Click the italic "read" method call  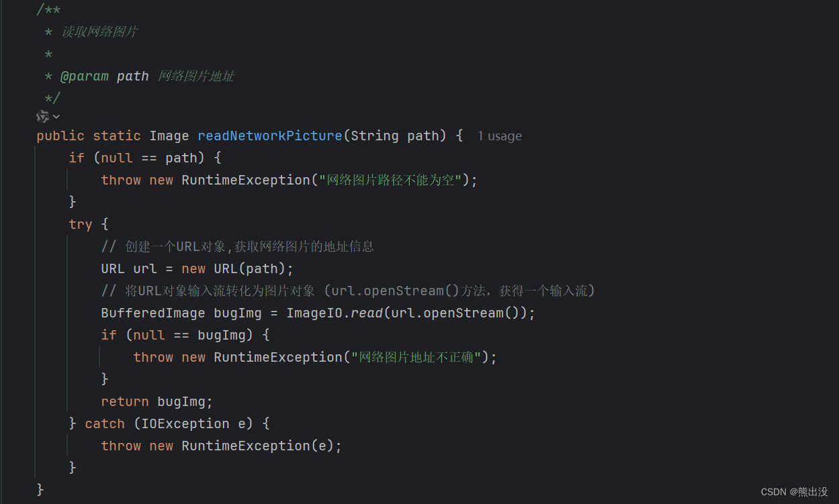366,313
